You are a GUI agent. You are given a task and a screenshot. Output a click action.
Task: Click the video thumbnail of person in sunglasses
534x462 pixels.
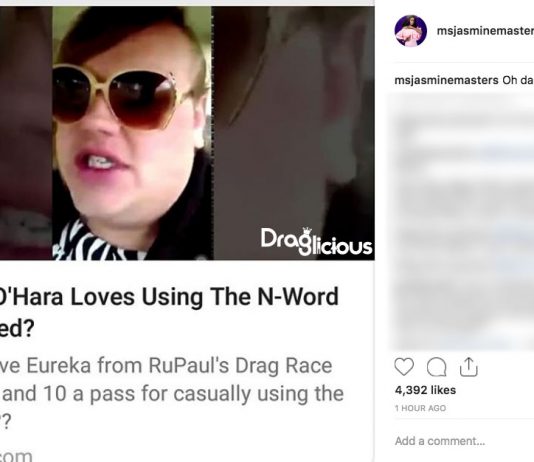coord(132,133)
